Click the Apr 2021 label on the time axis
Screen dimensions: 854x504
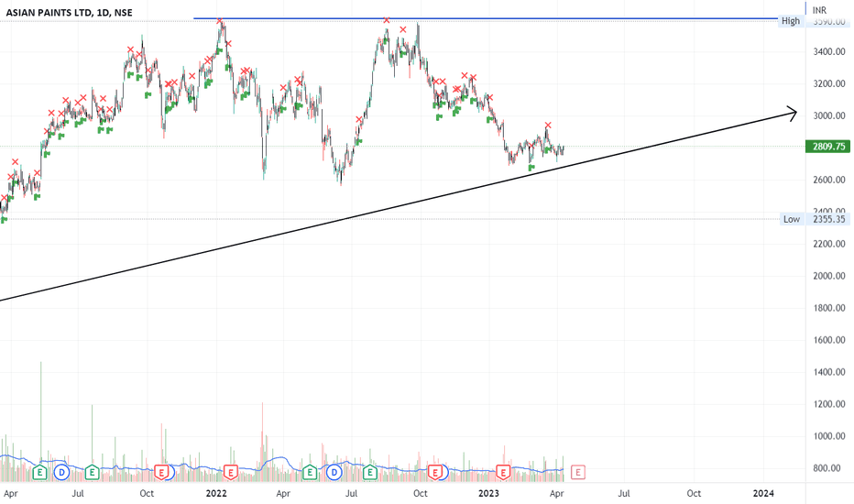[x=10, y=494]
